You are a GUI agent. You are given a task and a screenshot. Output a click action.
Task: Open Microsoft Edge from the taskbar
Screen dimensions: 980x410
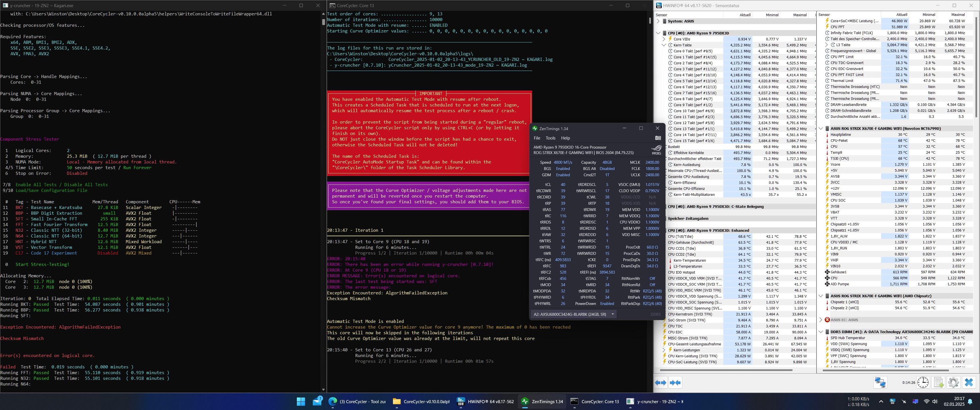(333, 401)
